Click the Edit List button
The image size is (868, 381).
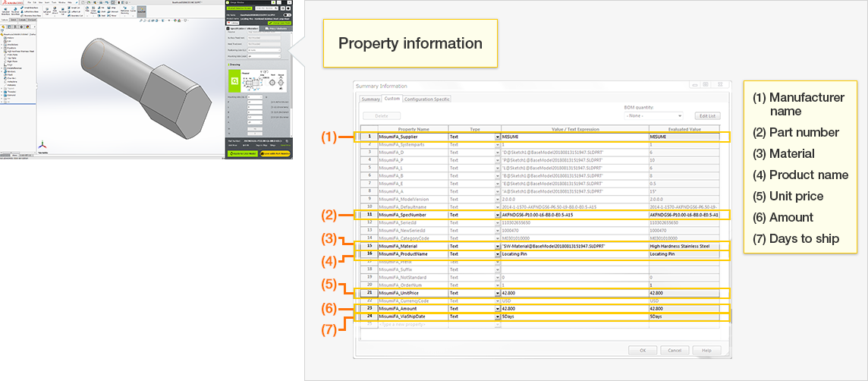tap(707, 115)
